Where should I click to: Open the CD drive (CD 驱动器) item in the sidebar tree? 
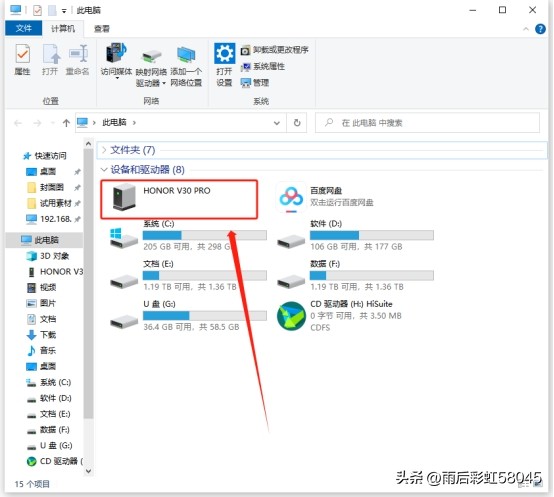tap(55, 461)
